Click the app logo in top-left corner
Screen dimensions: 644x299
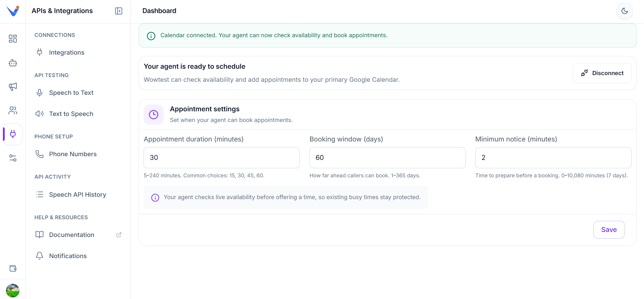pos(13,11)
